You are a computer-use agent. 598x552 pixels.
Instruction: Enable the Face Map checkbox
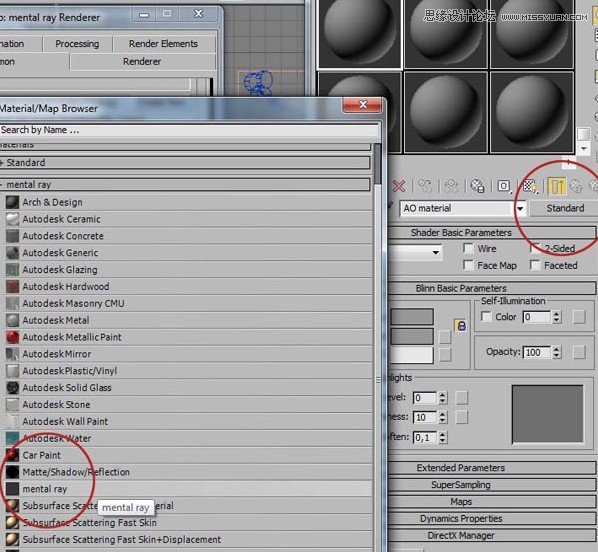[468, 265]
